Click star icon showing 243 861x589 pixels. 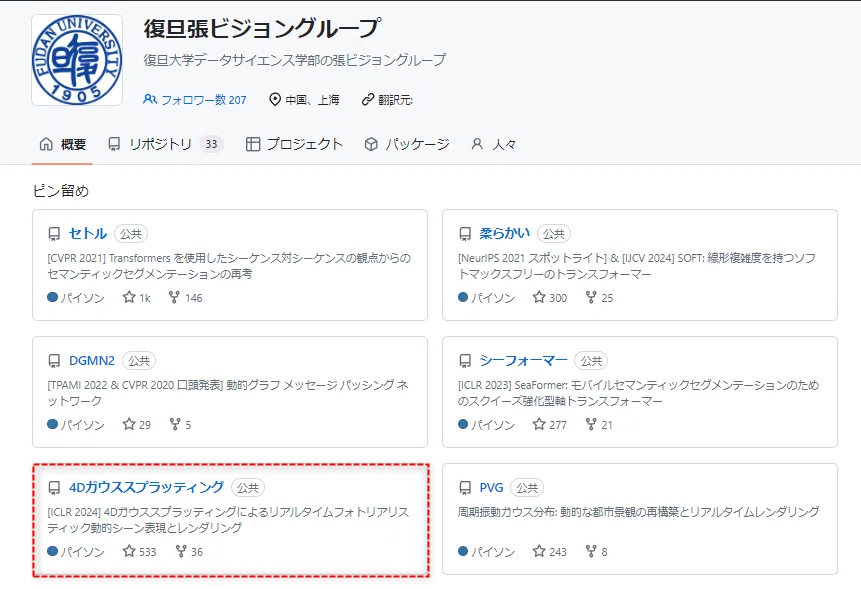539,551
